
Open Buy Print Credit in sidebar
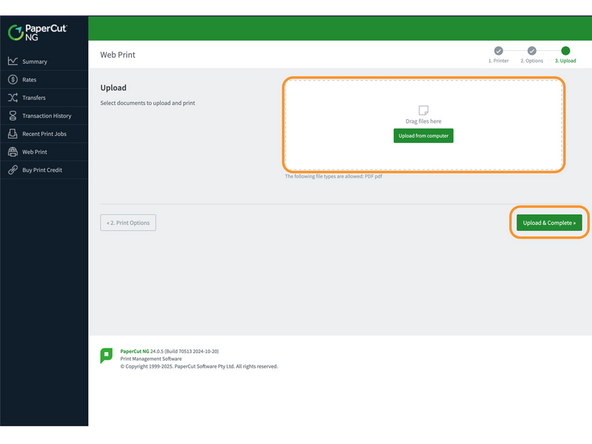pos(44,170)
